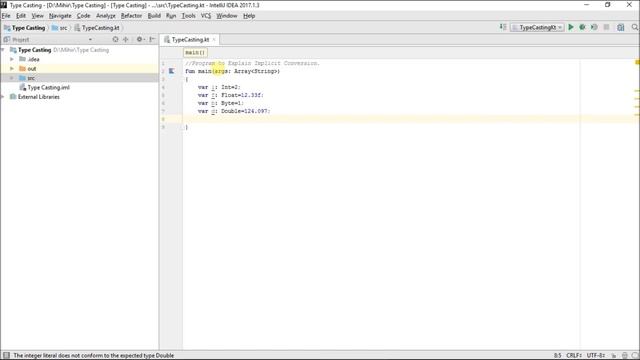640x360 pixels.
Task: Click the var i: Int=2 code line
Action: point(219,87)
